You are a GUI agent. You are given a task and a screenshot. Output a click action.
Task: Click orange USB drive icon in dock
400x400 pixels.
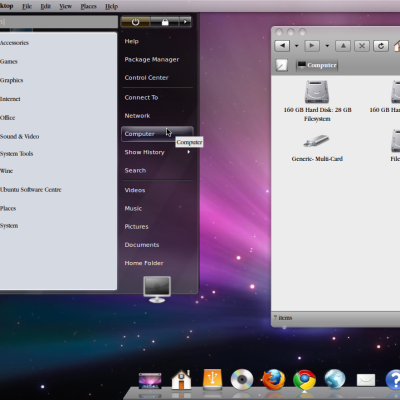[x=212, y=379]
